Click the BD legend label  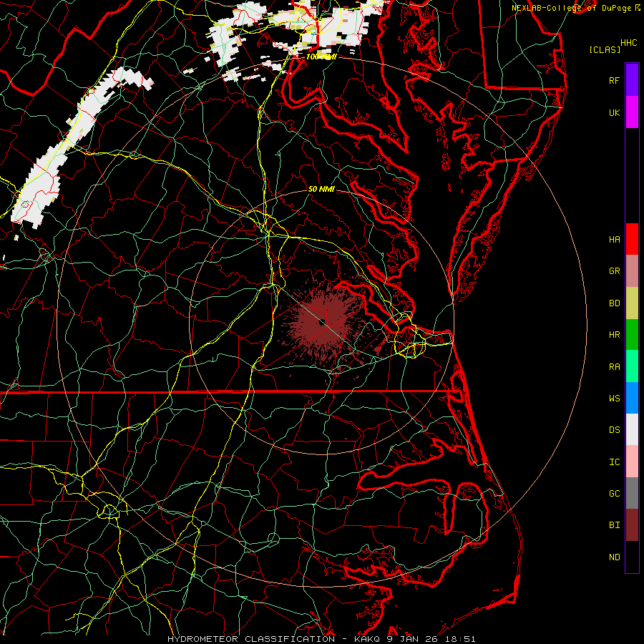coord(614,303)
